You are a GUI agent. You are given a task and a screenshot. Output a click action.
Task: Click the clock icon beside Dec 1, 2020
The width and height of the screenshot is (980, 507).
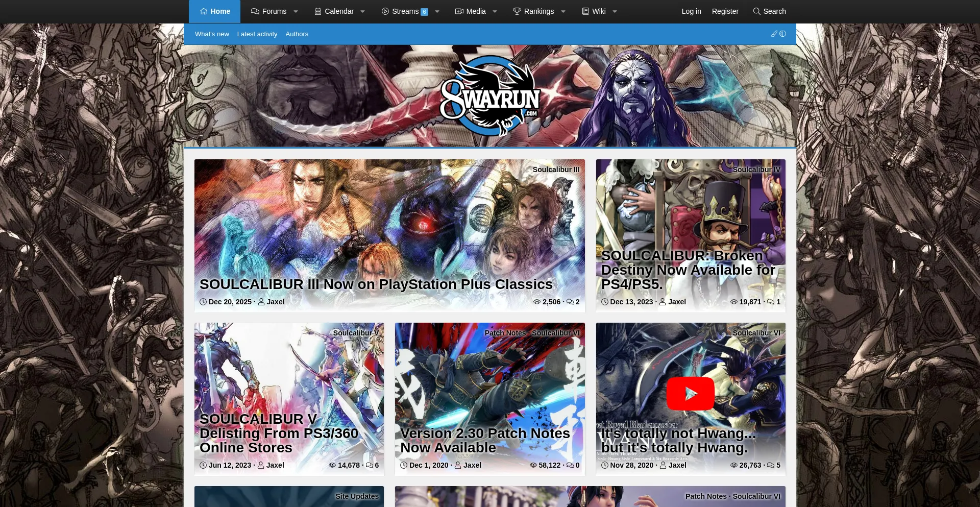[x=404, y=465]
